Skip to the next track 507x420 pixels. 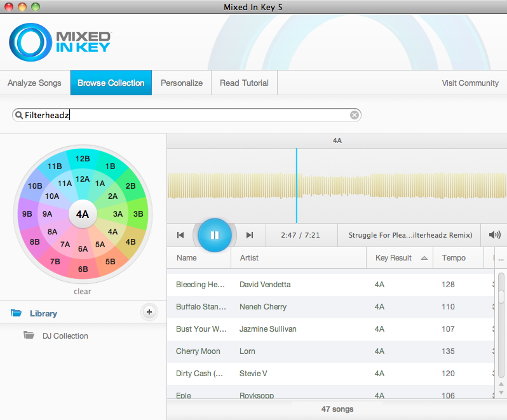[250, 235]
